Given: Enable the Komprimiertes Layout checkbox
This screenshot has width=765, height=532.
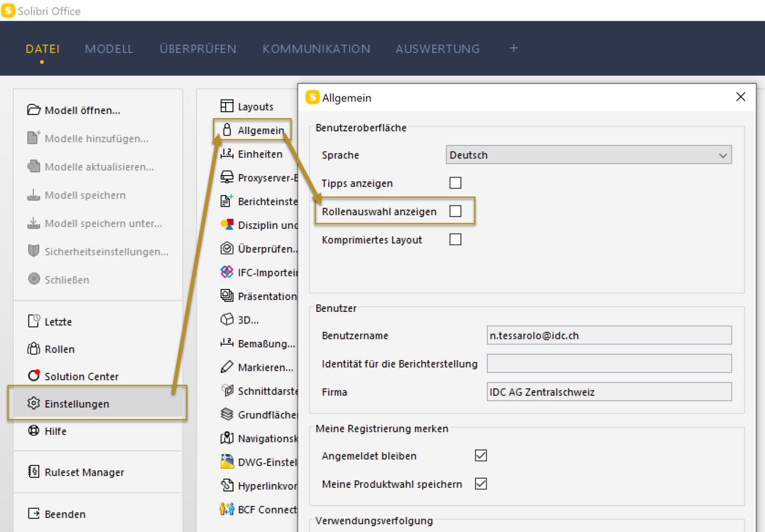Looking at the screenshot, I should (455, 239).
